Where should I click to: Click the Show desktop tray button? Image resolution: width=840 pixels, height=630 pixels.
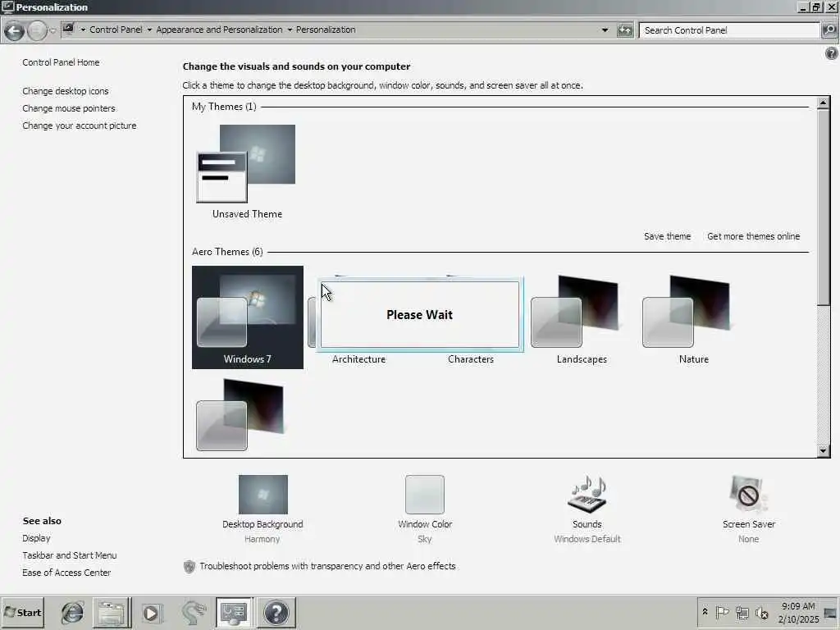[831, 612]
